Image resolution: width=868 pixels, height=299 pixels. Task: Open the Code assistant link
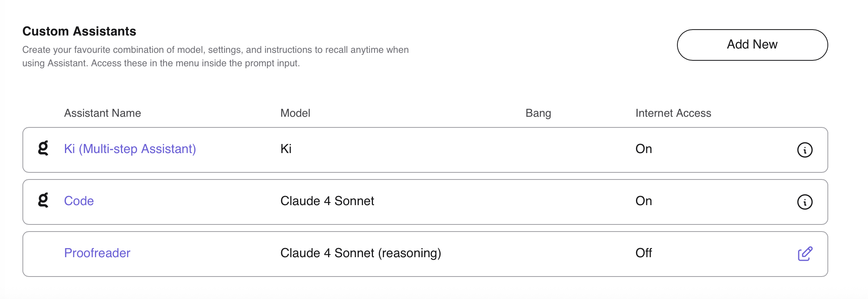(x=79, y=201)
